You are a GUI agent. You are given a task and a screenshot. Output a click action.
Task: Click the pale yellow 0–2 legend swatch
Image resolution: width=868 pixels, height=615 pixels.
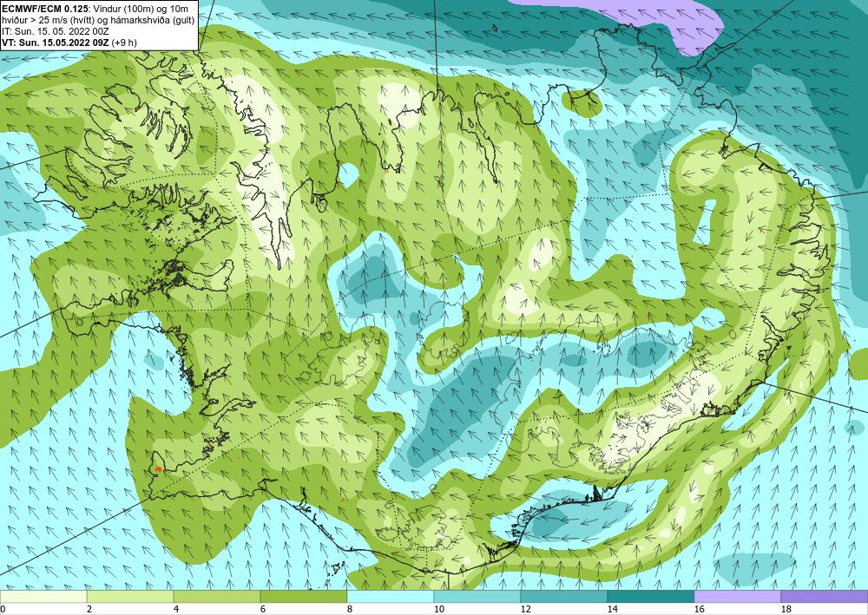coord(43,597)
